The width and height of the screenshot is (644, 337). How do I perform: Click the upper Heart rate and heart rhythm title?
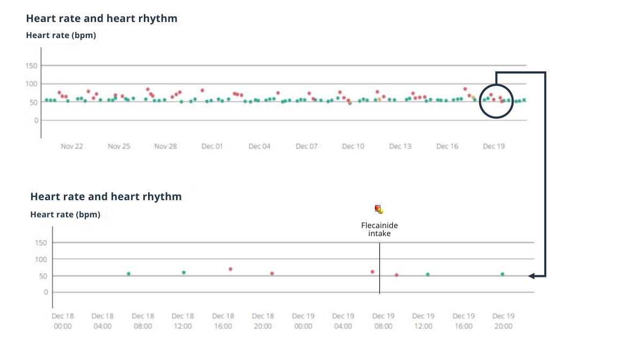tap(102, 18)
